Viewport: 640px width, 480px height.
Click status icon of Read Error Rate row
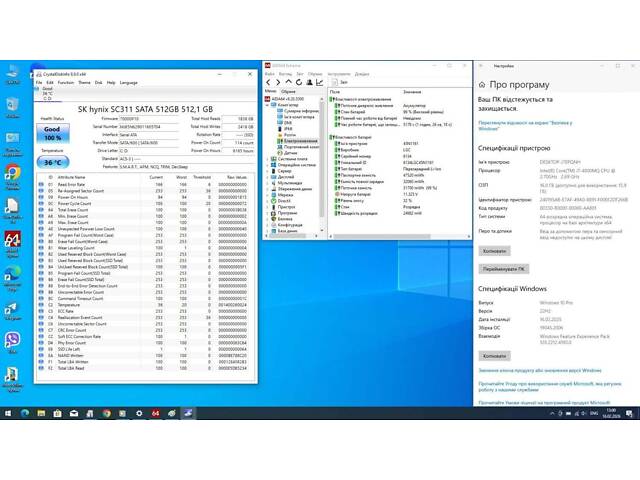tap(41, 184)
